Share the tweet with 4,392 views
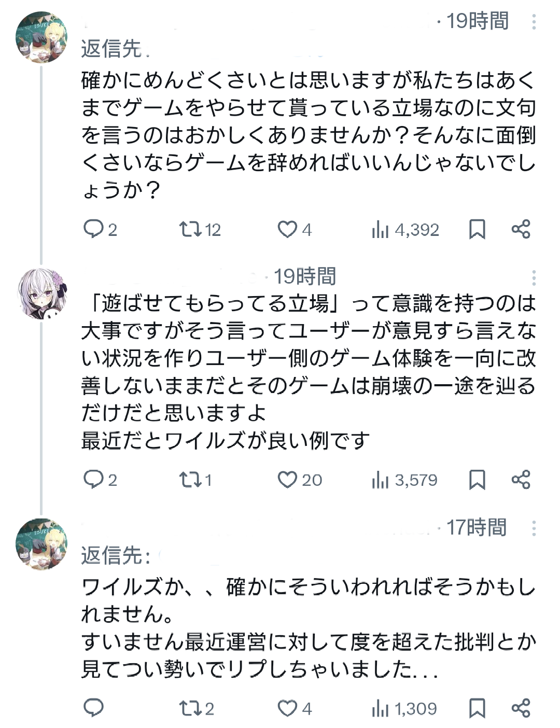 (x=521, y=229)
